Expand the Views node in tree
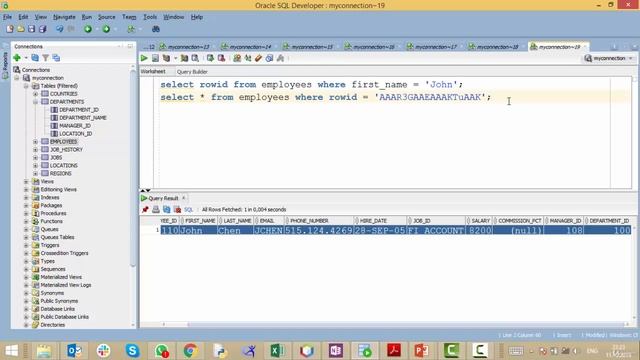 pos(26,182)
